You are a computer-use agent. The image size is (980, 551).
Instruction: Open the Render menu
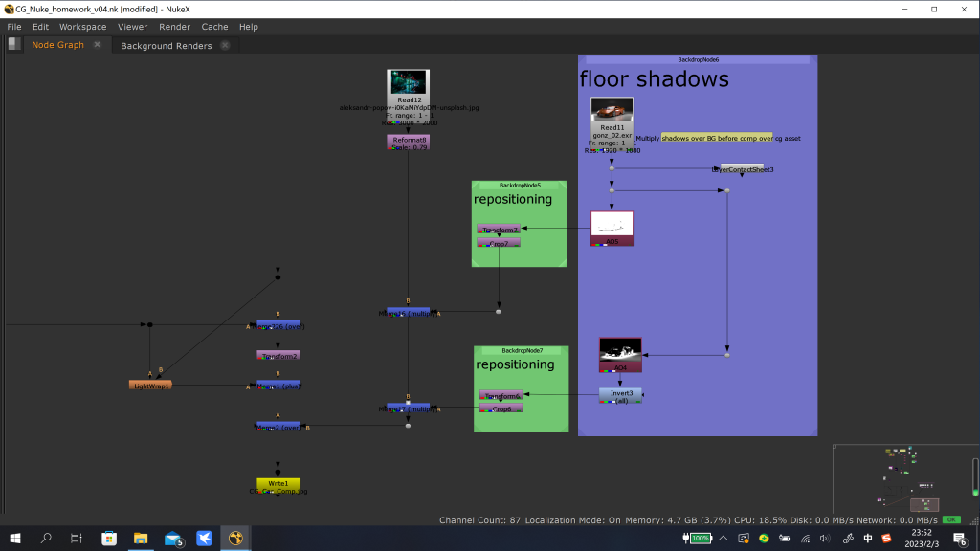[174, 27]
